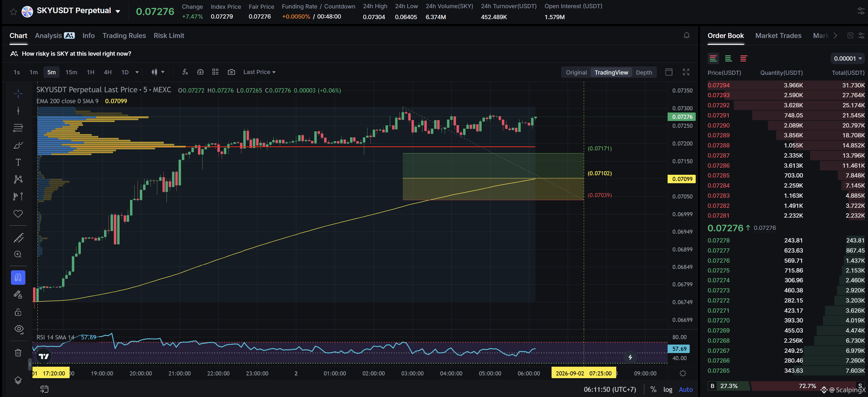Take a chart snapshot with camera icon

pyautogui.click(x=231, y=72)
